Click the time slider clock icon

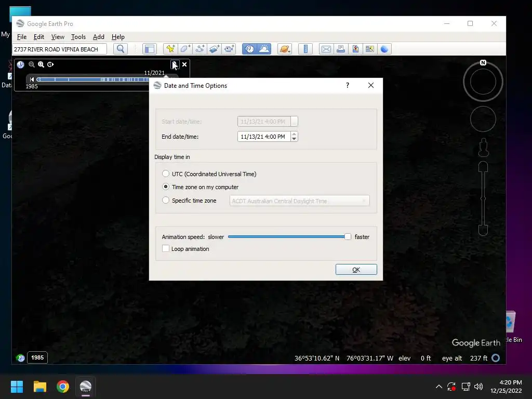[x=21, y=64]
